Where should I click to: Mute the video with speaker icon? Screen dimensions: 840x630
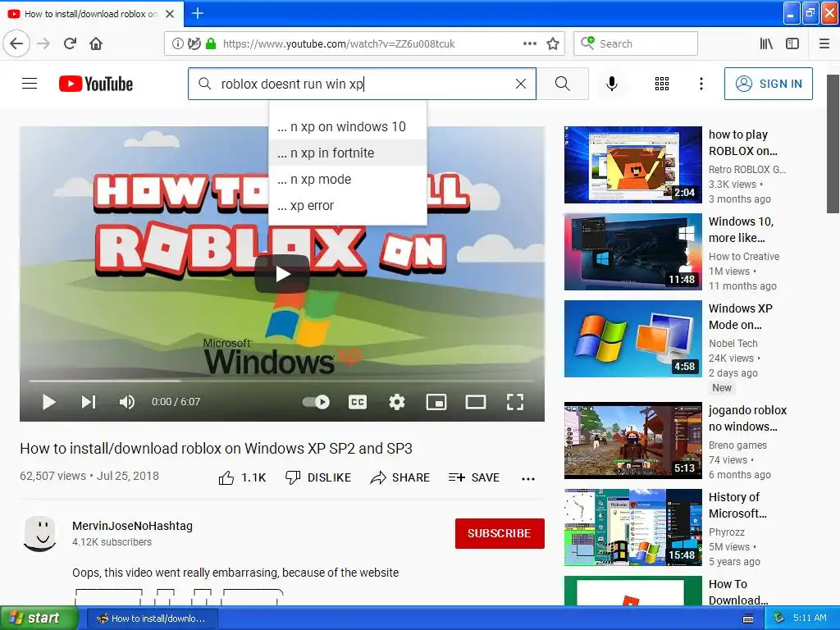[127, 402]
